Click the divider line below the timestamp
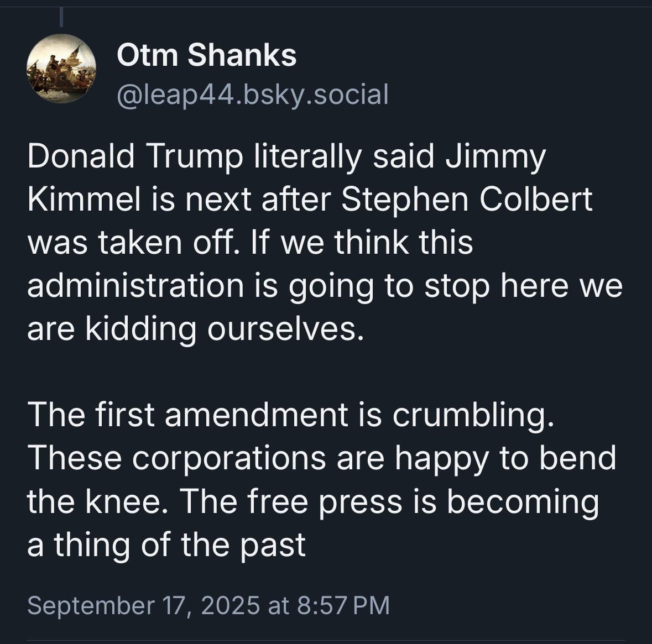 point(326,641)
